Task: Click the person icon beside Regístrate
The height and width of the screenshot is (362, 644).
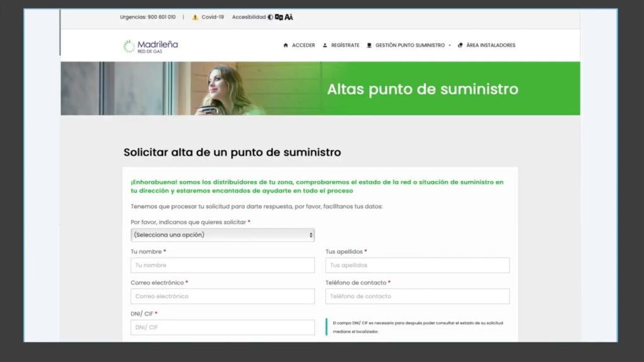Action: click(325, 45)
